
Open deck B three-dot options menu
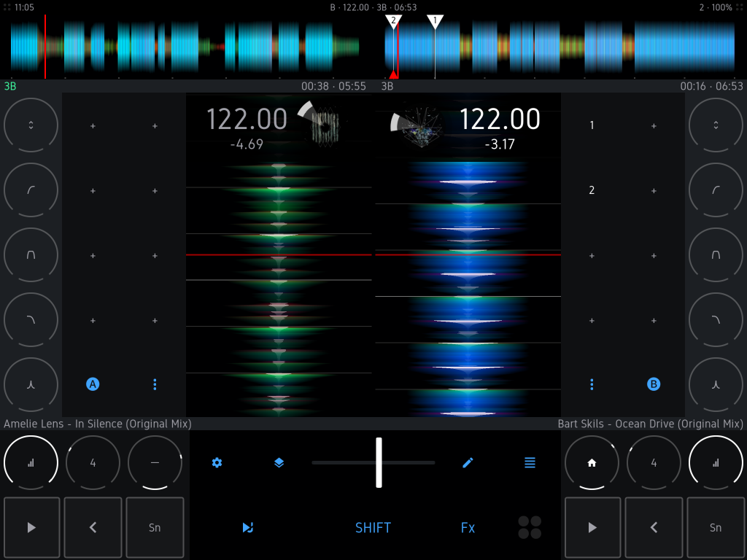592,384
